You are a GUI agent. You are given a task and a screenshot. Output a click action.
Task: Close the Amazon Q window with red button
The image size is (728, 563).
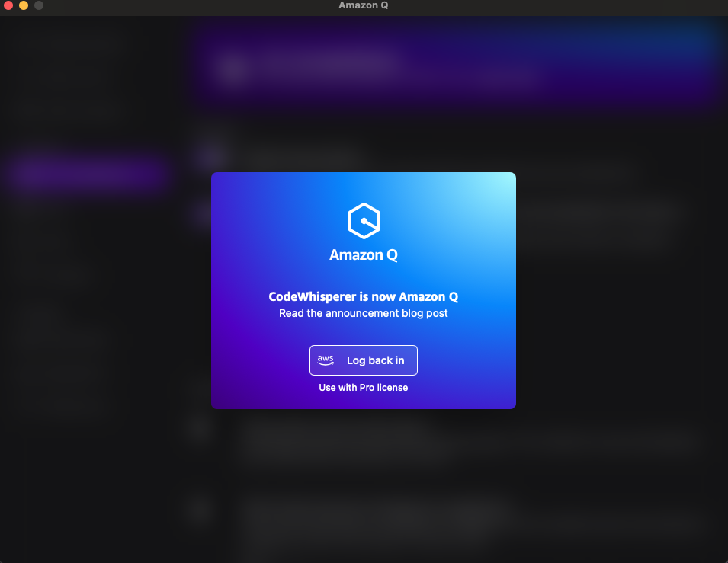[8, 6]
